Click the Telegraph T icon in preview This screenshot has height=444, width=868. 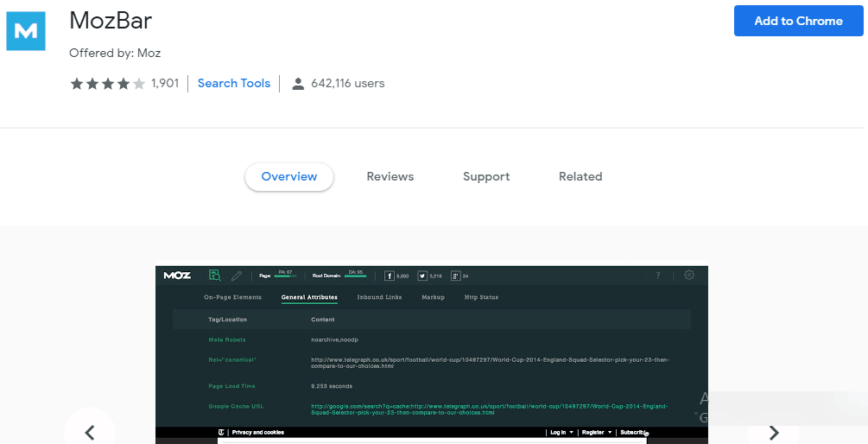click(221, 433)
